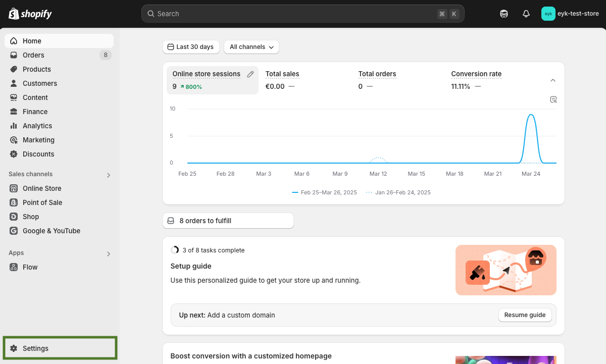Click the Marketing target icon
606x364 pixels.
tap(14, 140)
